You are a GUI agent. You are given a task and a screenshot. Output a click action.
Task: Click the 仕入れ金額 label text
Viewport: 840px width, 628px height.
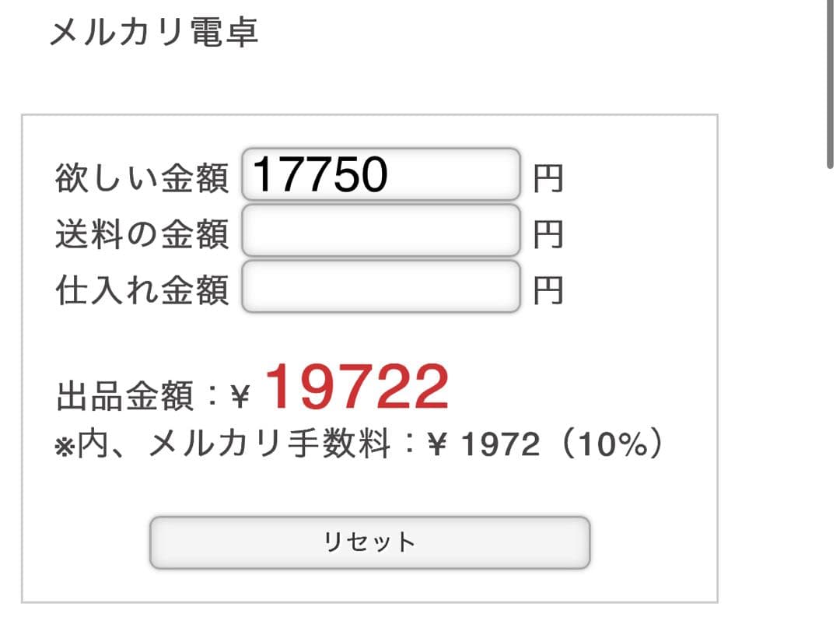(142, 290)
